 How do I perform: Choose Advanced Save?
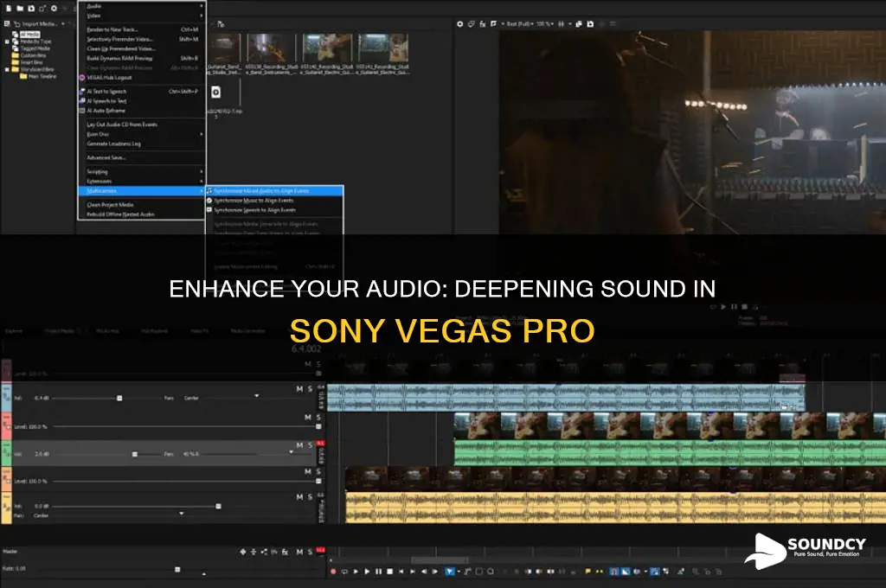click(x=141, y=157)
